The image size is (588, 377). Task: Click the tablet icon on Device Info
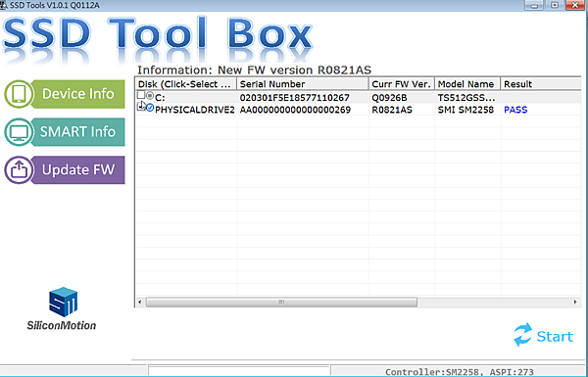tap(19, 94)
